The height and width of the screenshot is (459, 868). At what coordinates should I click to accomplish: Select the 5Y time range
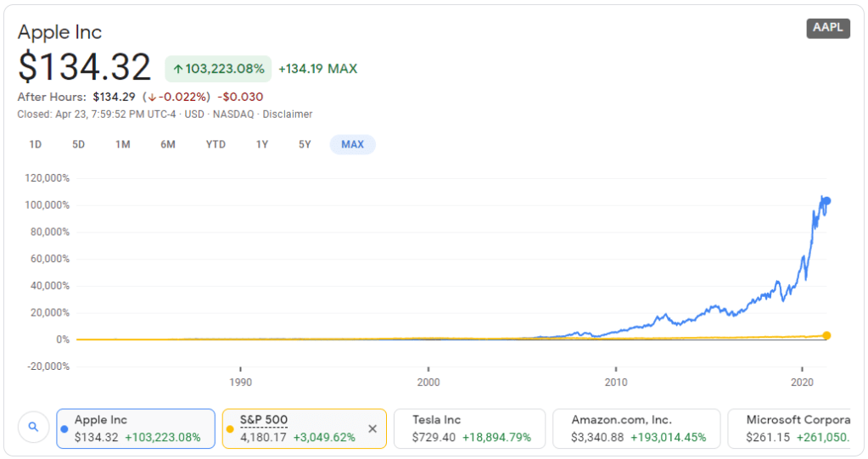coord(305,144)
